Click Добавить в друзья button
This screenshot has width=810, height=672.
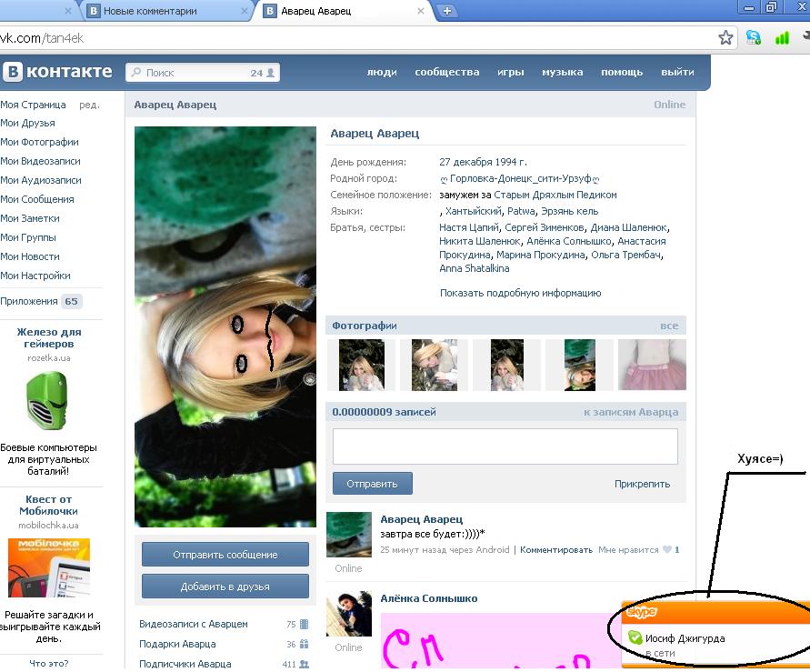225,587
